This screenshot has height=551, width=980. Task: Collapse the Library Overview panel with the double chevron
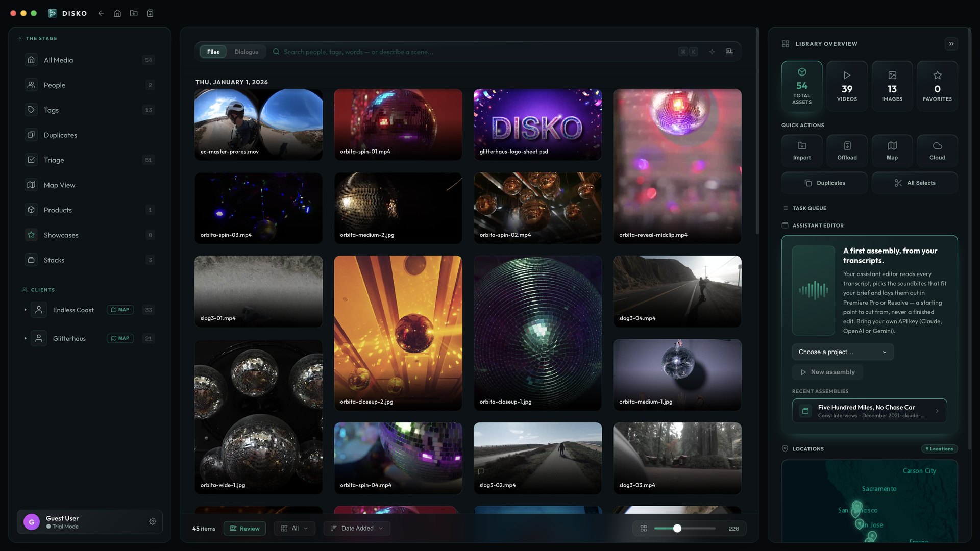pos(951,44)
